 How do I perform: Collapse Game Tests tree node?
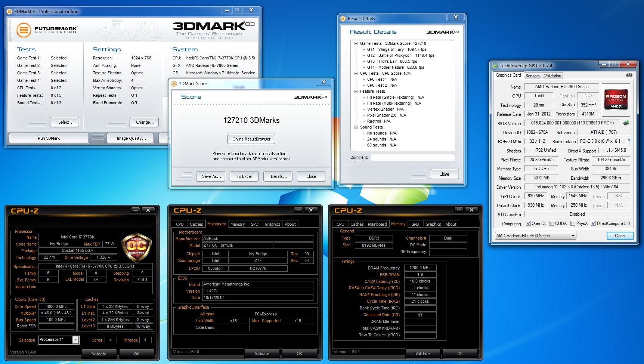click(356, 43)
